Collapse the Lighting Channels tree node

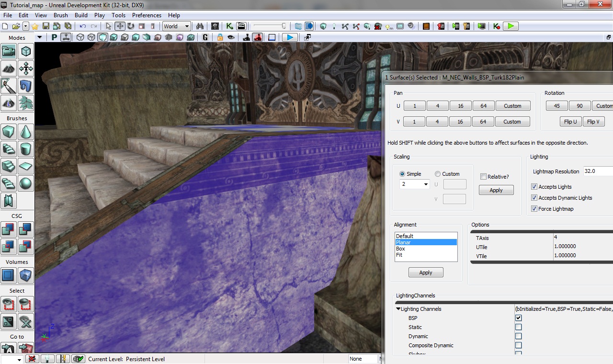click(x=398, y=309)
